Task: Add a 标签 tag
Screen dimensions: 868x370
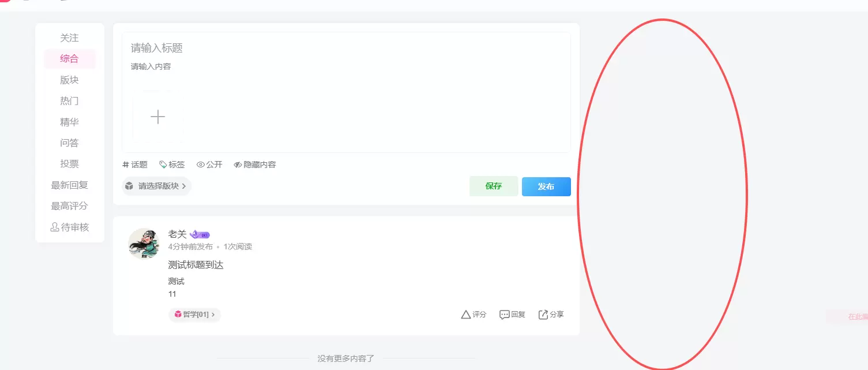Action: tap(172, 165)
